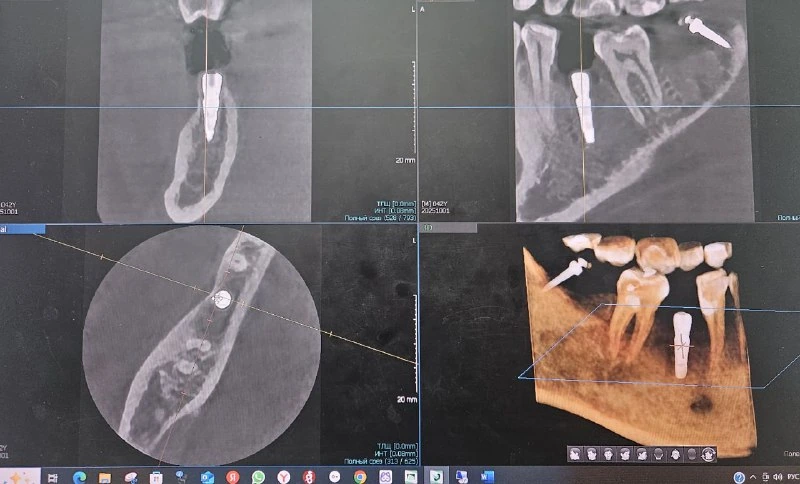Open network status tray icon
800x484 pixels.
766,477
